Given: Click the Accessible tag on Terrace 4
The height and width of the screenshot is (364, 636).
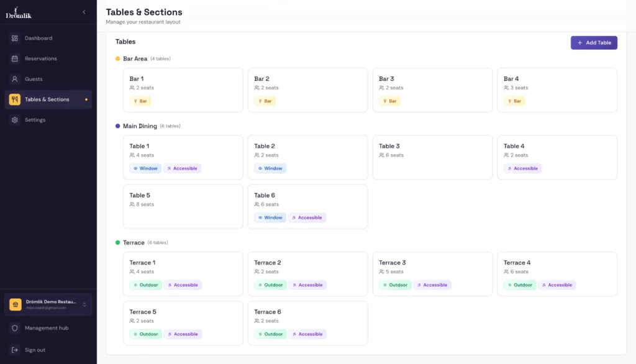Looking at the screenshot, I should (x=557, y=285).
